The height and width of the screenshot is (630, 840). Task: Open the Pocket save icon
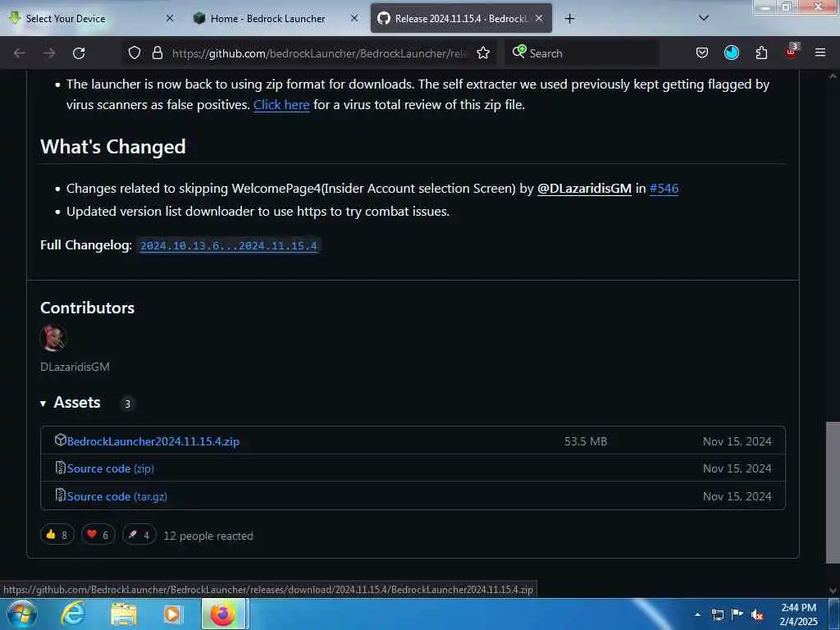click(702, 53)
